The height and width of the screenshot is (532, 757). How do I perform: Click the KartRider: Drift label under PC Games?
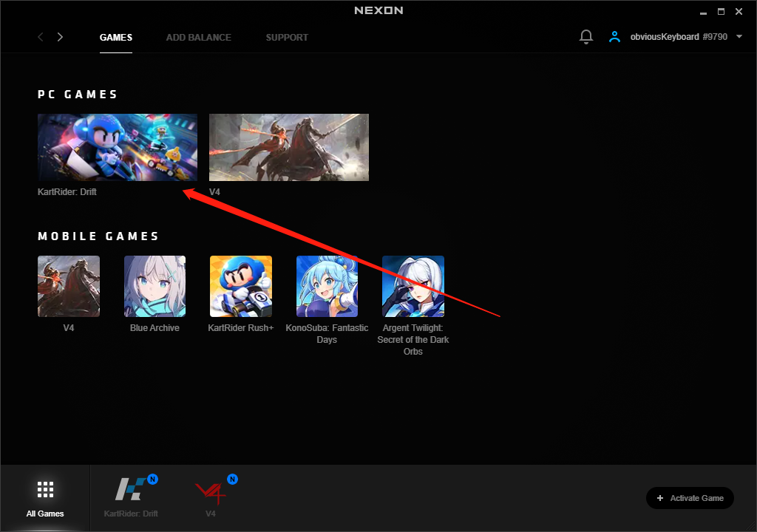point(67,191)
